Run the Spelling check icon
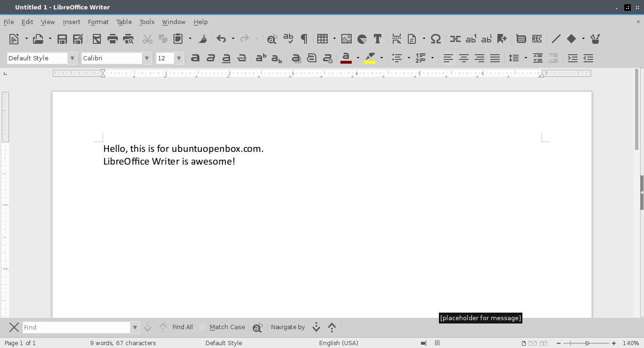Viewport: 644px width, 348px height. point(288,39)
